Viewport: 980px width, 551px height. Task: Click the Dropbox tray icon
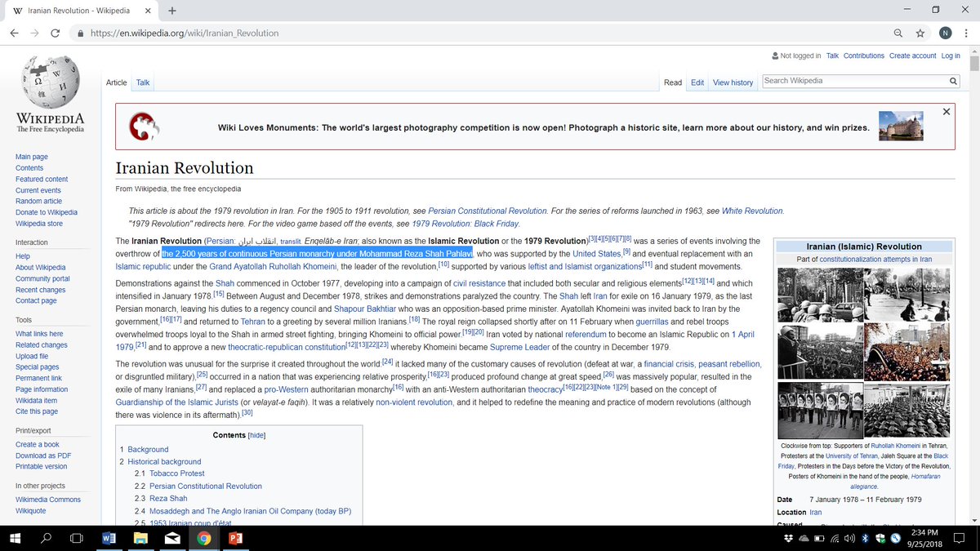(787, 538)
